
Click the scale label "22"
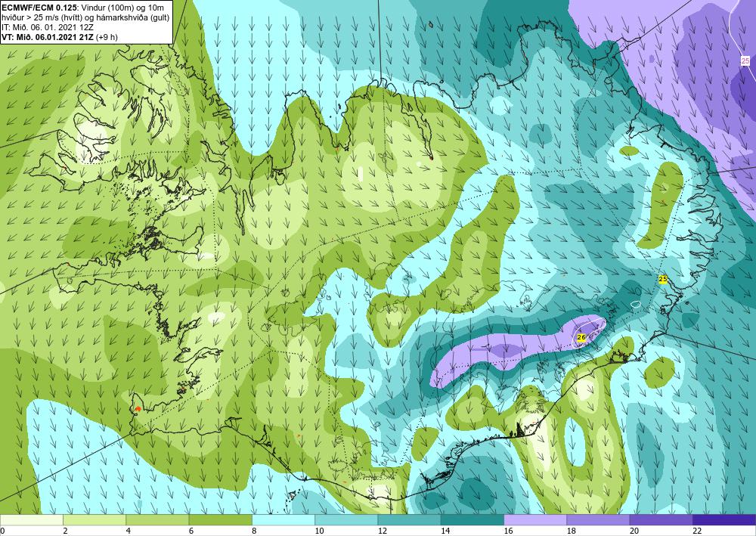click(697, 531)
